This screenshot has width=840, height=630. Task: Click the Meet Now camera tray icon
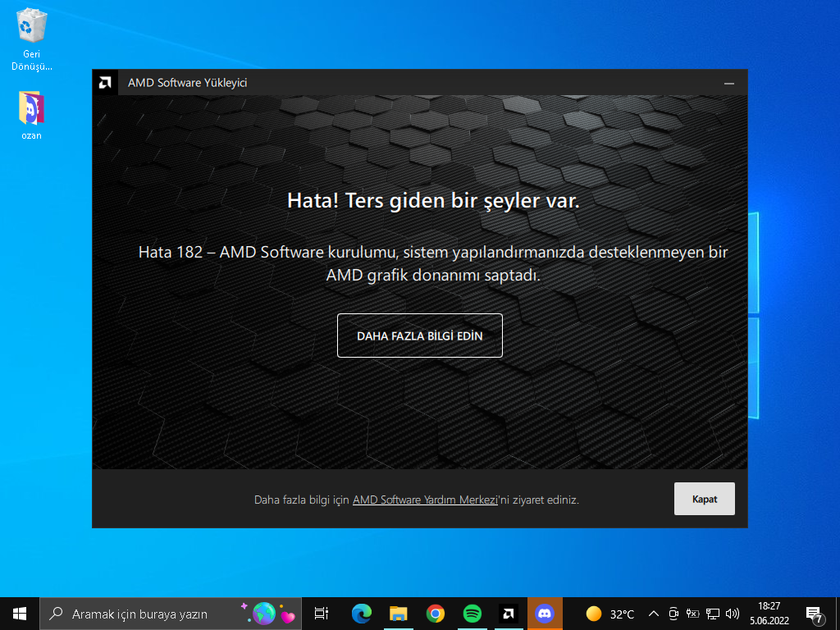tap(673, 614)
